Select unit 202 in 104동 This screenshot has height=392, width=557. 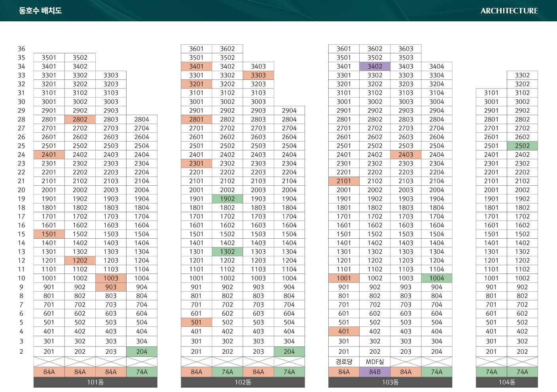[522, 352]
